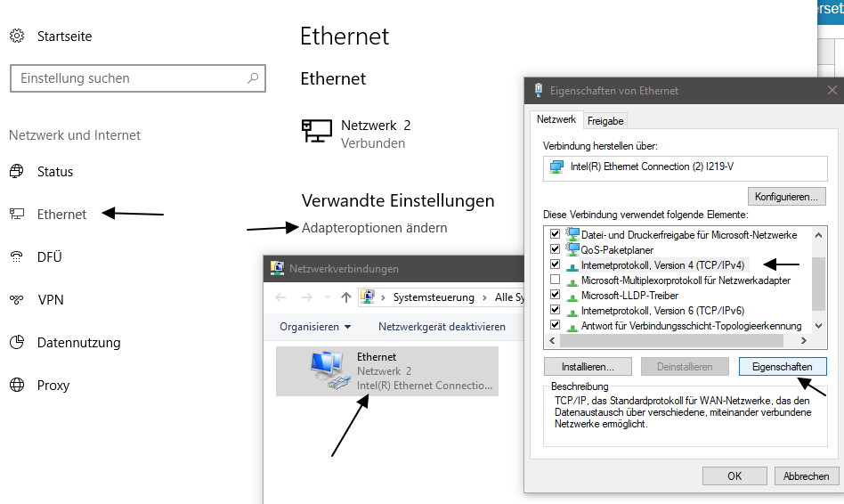Click the Eigenschaften button
844x504 pixels.
(x=782, y=367)
